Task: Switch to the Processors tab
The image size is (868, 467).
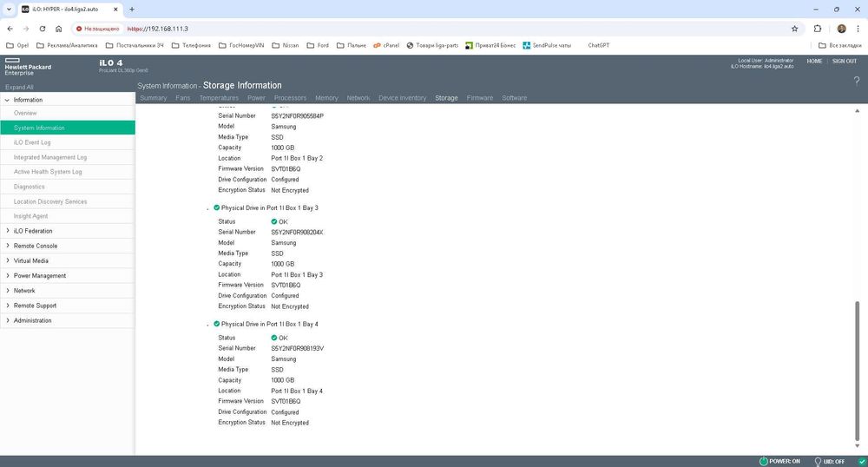Action: pyautogui.click(x=290, y=98)
